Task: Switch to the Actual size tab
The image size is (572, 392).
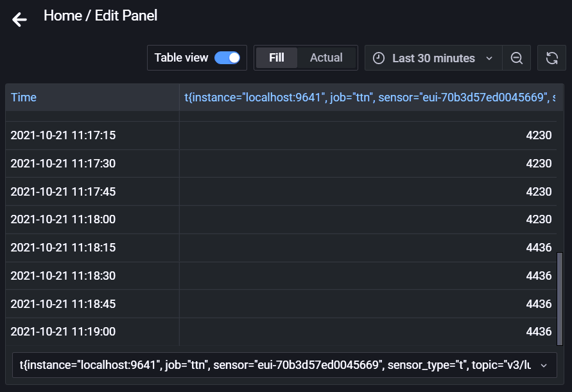Action: pos(326,57)
